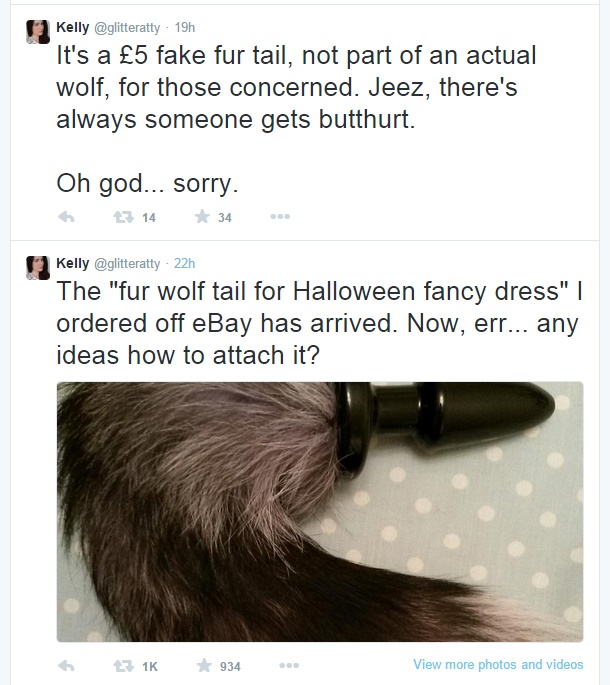Favorite the tweet with 934 stars
610x685 pixels.
[204, 665]
